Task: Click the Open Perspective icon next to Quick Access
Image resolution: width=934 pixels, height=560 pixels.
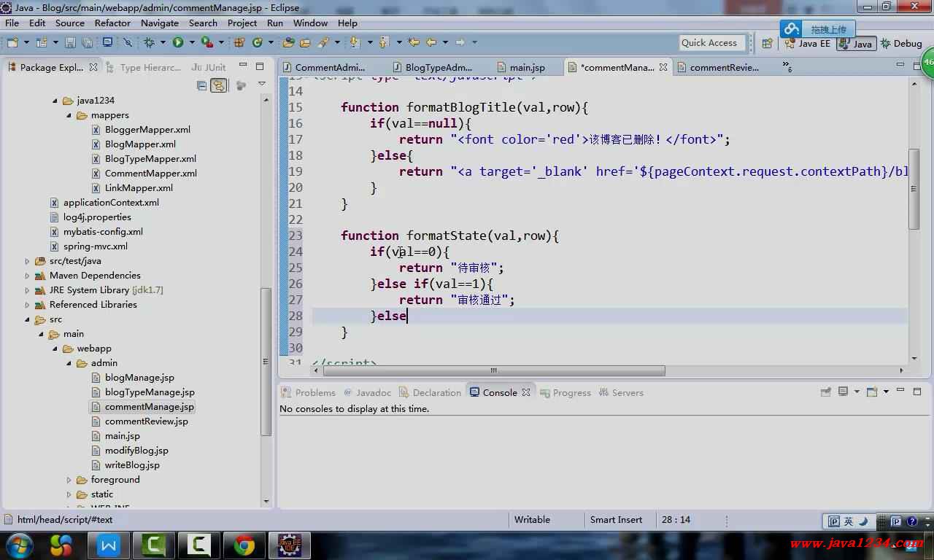Action: pyautogui.click(x=767, y=43)
